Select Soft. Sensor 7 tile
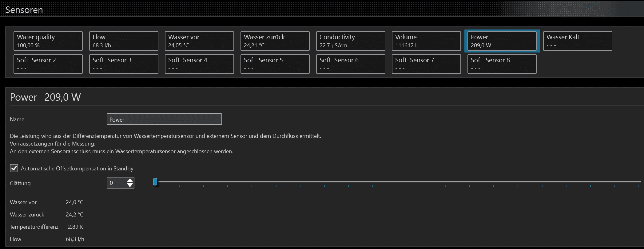This screenshot has width=644, height=249. (426, 64)
